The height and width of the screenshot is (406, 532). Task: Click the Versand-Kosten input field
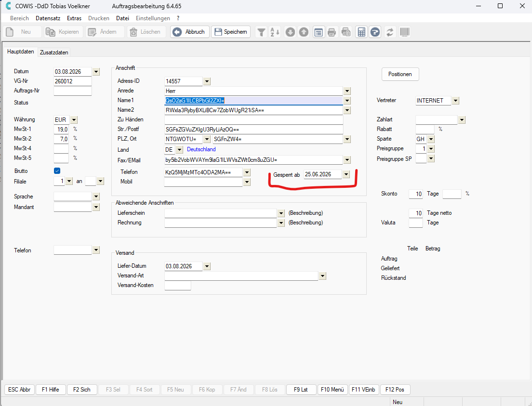(178, 286)
